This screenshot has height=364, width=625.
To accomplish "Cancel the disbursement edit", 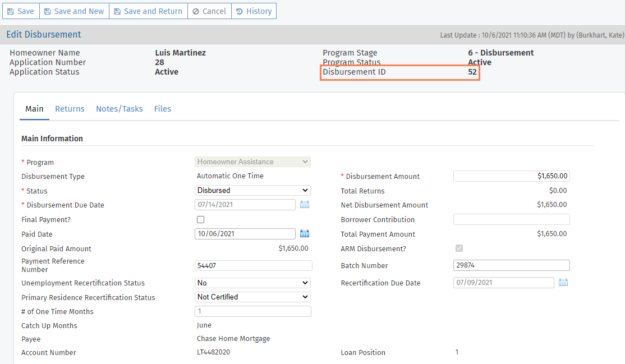I will [x=209, y=11].
